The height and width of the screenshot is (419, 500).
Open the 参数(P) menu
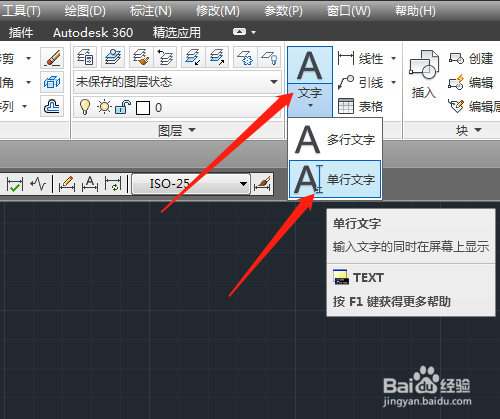[x=283, y=11]
